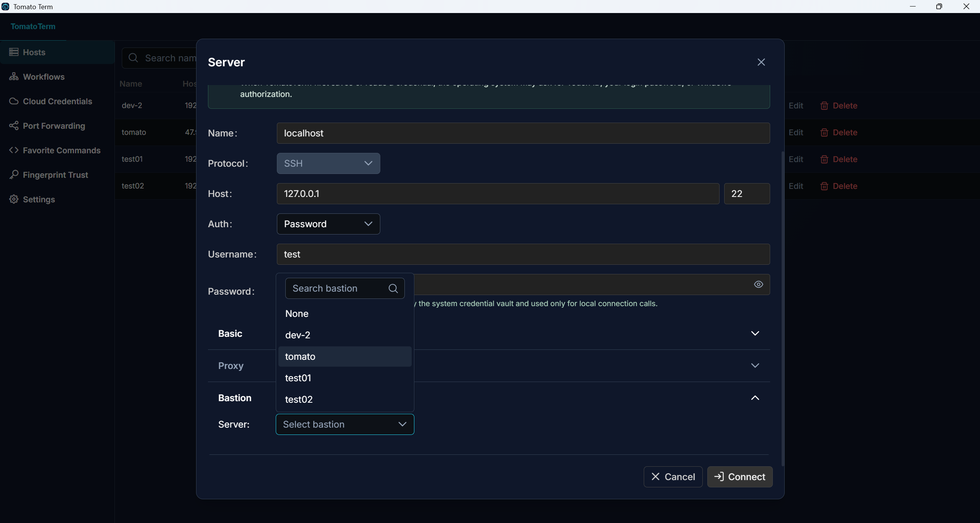Click Delete for the tomato host row
This screenshot has height=523, width=980.
[839, 132]
